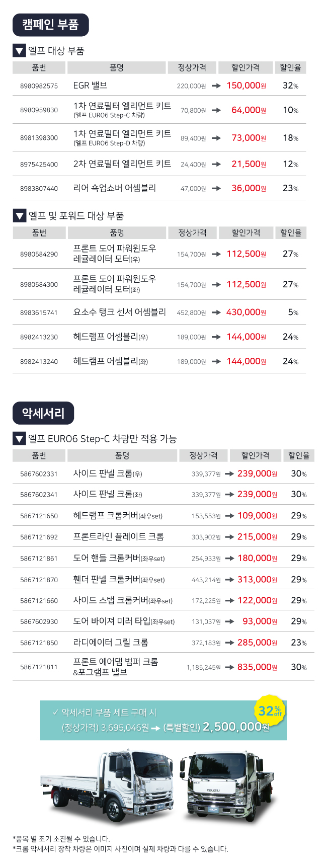327x868 pixels.
Task: Collapse the 엘프 및 포워드 대상 부품 triangle
Action: (19, 216)
